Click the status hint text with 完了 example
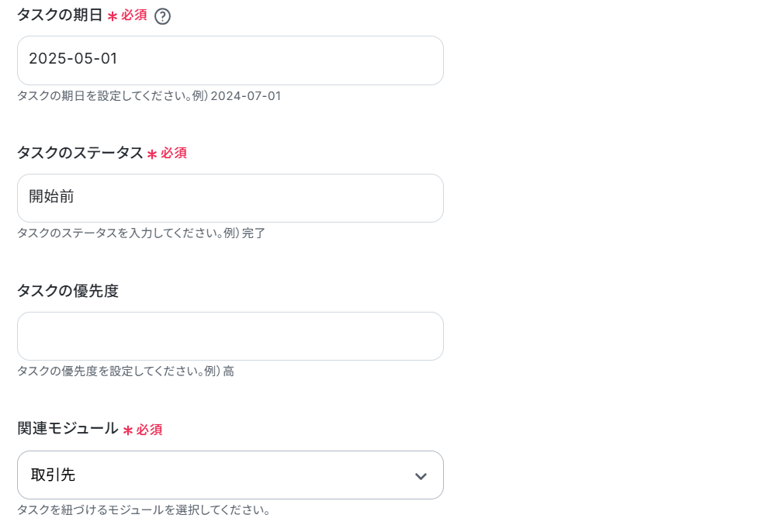 coord(141,233)
